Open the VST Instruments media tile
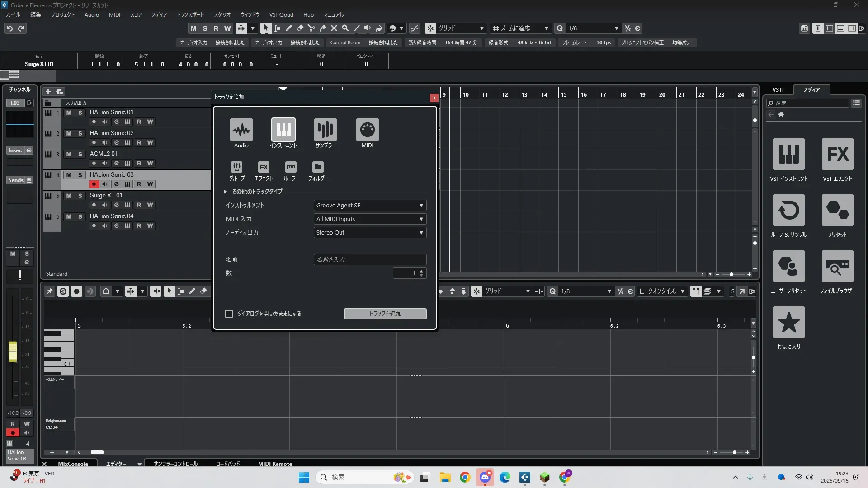The image size is (868, 488). click(x=788, y=155)
